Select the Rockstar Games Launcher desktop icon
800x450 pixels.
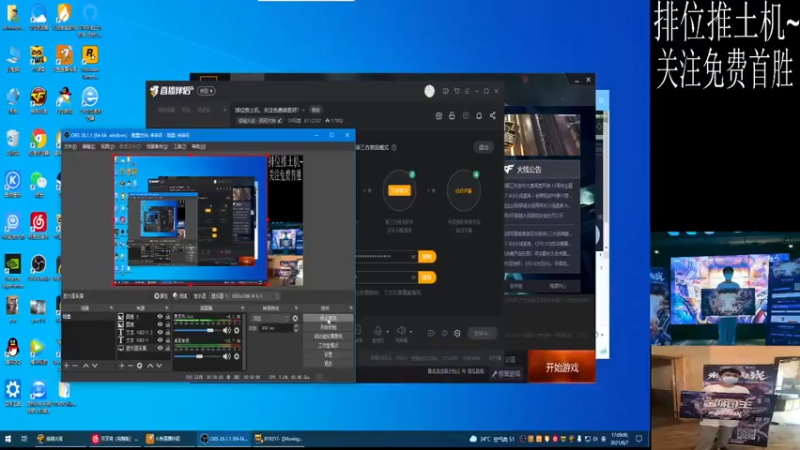click(90, 62)
